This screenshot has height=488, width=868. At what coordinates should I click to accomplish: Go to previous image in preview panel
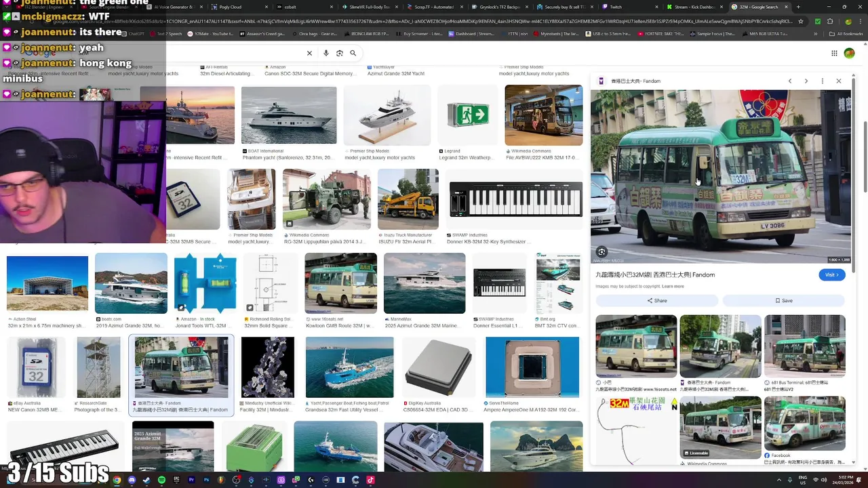(790, 81)
